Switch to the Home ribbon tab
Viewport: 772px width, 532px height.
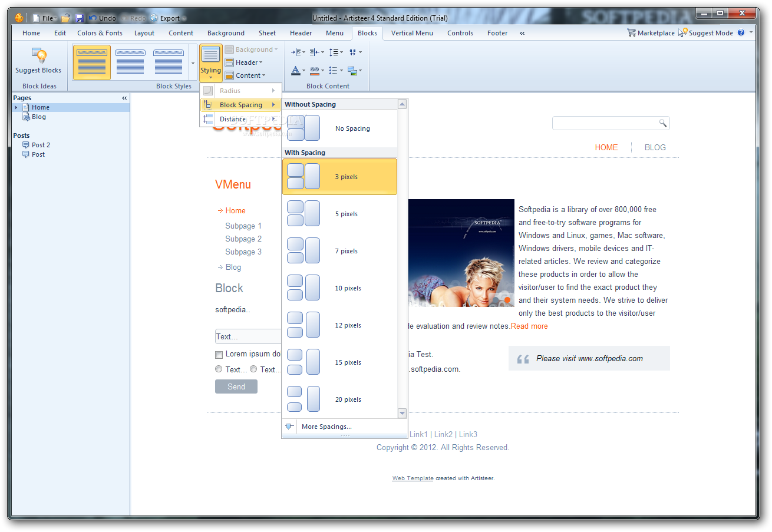(31, 33)
